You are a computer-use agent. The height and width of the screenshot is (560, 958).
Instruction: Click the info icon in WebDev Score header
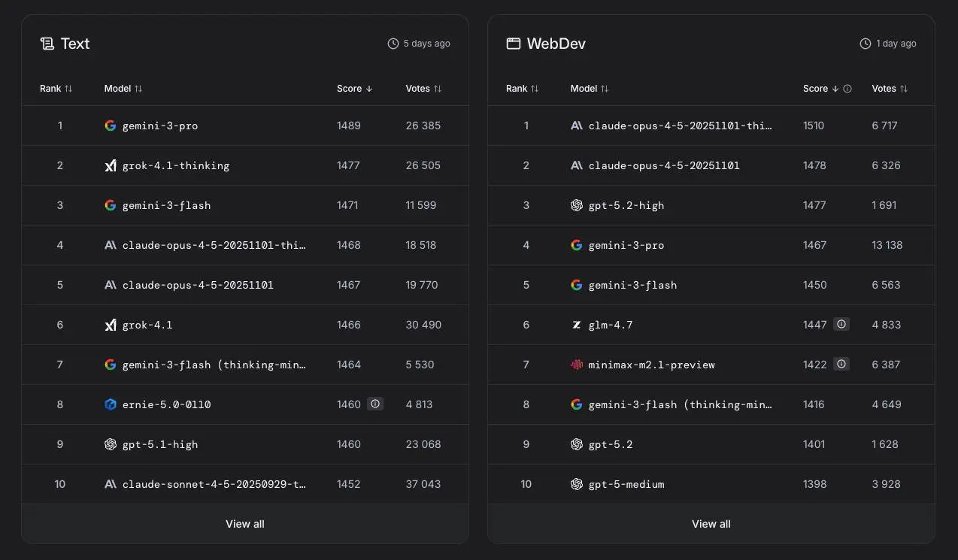point(847,89)
